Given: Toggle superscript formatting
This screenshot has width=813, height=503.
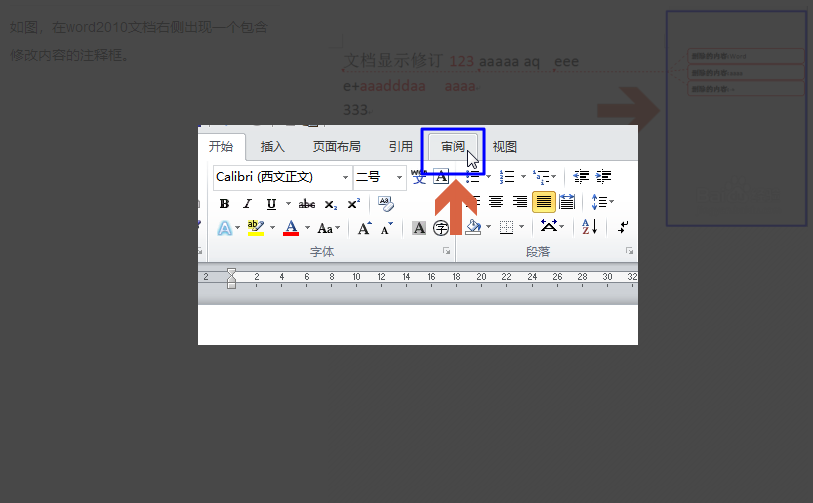Looking at the screenshot, I should 354,204.
